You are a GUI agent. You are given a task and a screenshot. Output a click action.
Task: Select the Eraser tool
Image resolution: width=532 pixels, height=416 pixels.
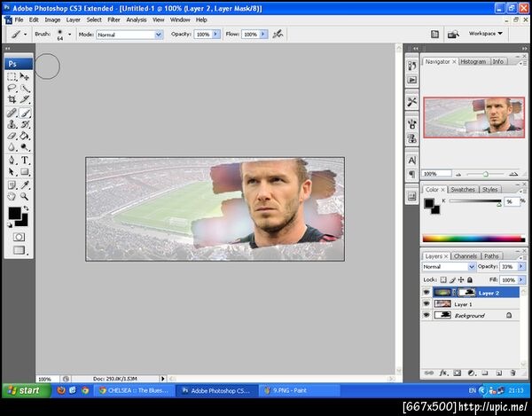tap(12, 136)
